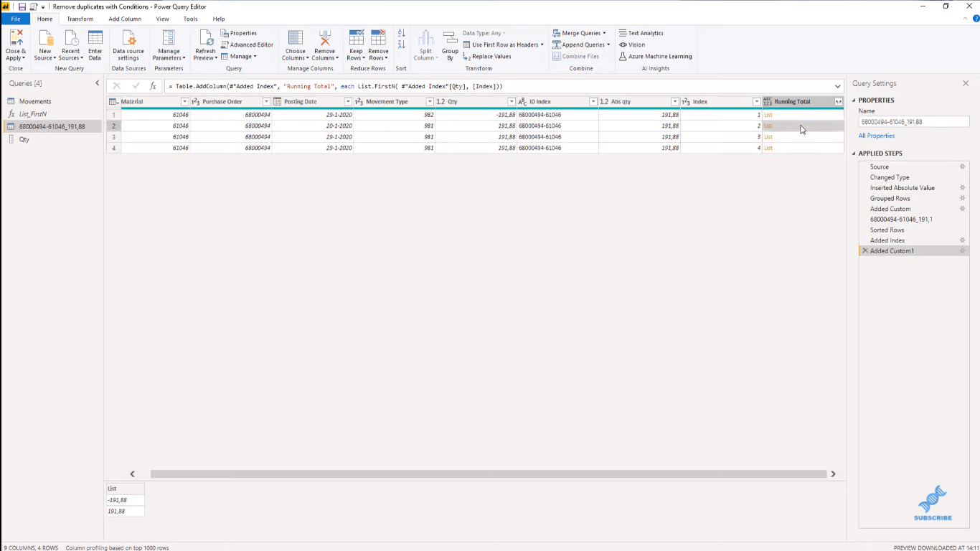980x551 pixels.
Task: Click the Remove Columns icon
Action: point(324,39)
